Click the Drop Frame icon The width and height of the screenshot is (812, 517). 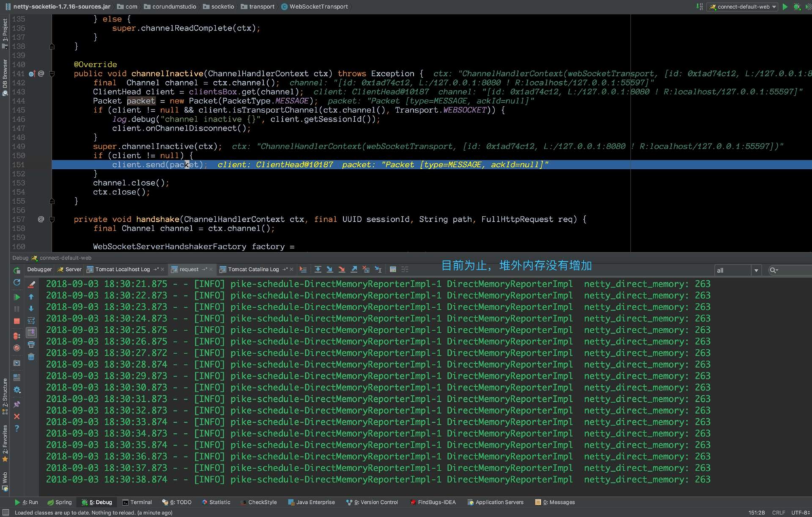365,269
